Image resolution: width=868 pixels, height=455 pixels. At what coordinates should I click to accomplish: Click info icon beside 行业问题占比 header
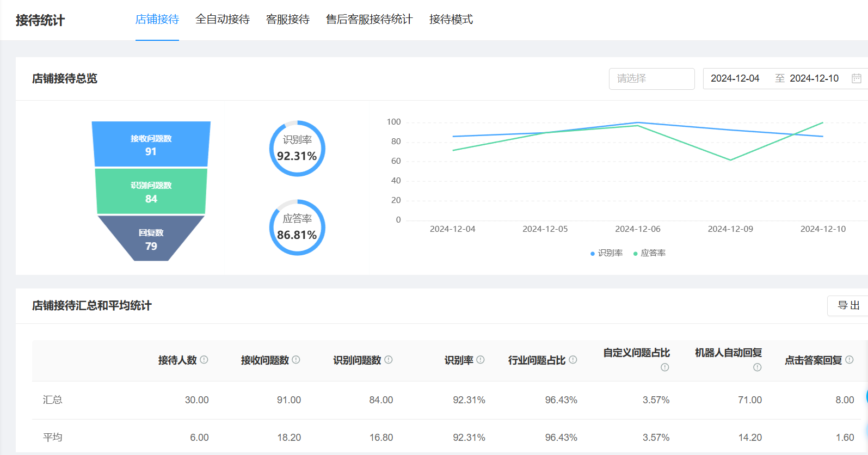573,360
